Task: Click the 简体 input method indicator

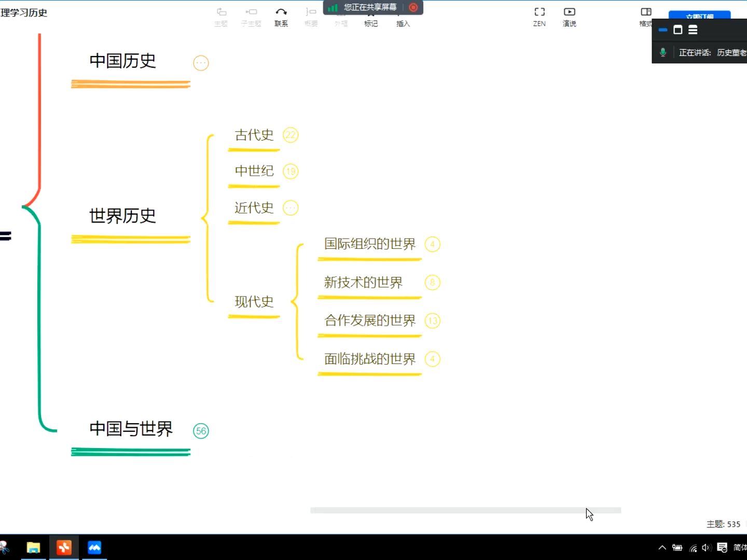Action: point(740,548)
